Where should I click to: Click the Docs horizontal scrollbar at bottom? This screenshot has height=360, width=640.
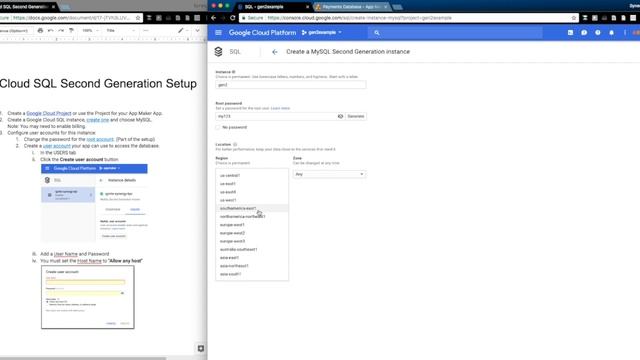tap(83, 358)
